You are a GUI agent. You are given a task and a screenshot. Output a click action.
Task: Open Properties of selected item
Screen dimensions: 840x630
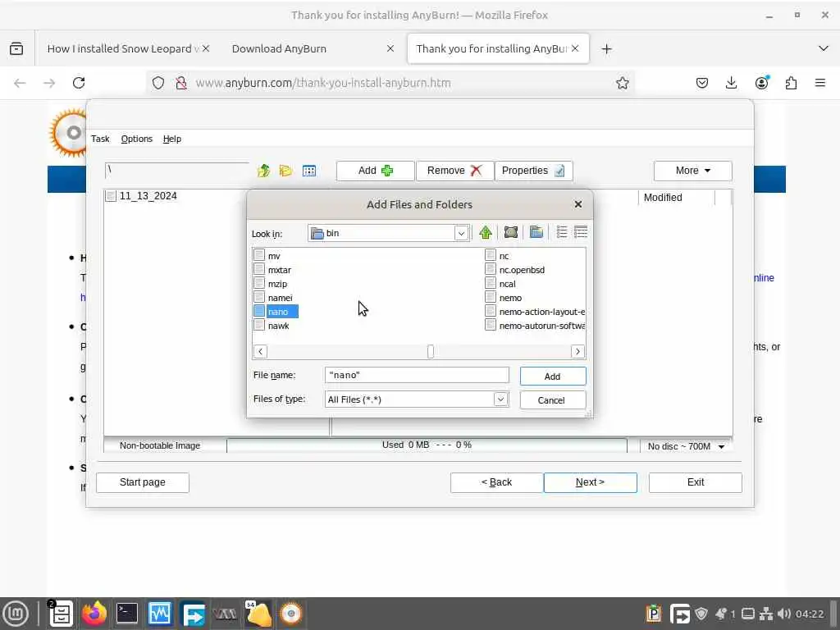pos(533,171)
